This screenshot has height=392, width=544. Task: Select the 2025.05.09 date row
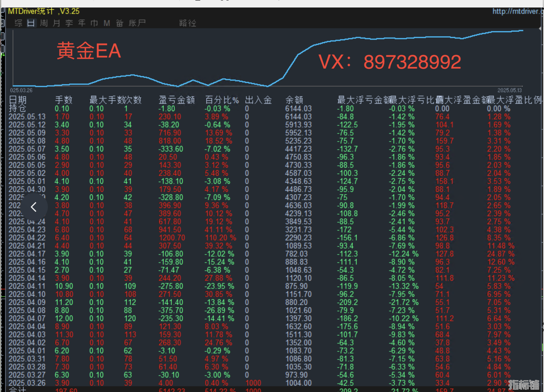pyautogui.click(x=27, y=133)
